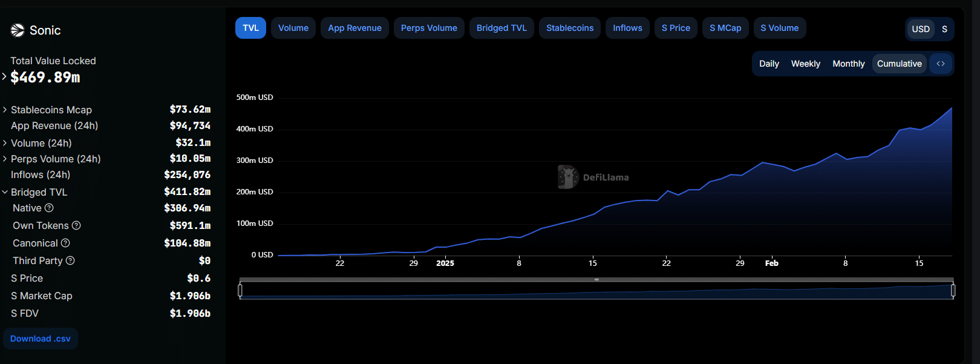The width and height of the screenshot is (980, 364).
Task: Expand the Perps Volume (24h) row
Action: tap(5, 159)
